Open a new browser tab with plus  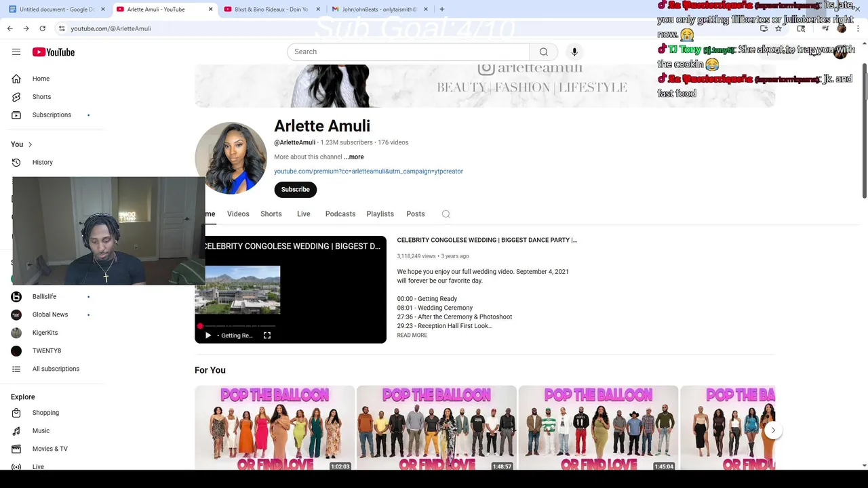point(442,9)
